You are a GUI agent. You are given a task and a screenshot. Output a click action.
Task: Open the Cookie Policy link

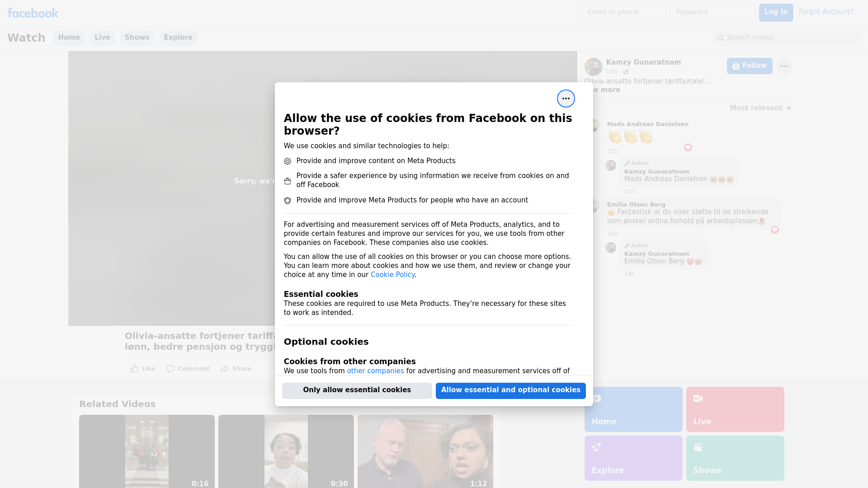click(x=392, y=275)
